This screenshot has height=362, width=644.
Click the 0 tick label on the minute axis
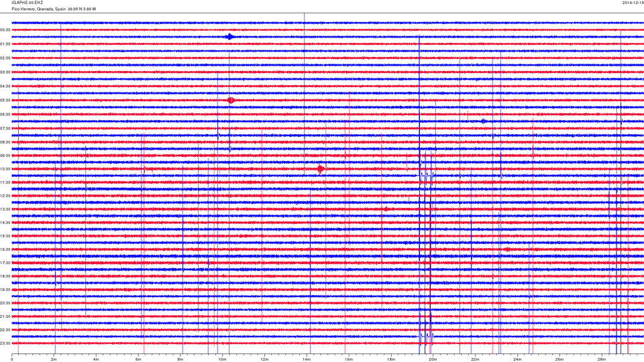(12, 359)
